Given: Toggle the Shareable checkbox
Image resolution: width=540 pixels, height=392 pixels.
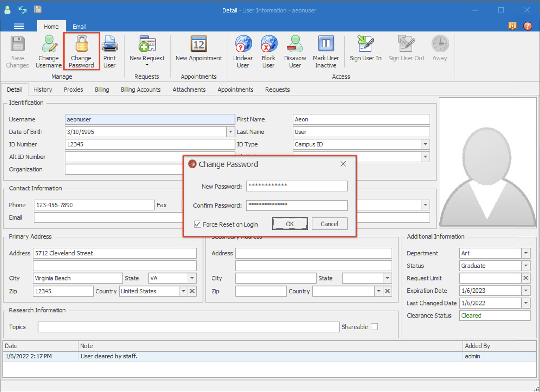Looking at the screenshot, I should point(374,327).
